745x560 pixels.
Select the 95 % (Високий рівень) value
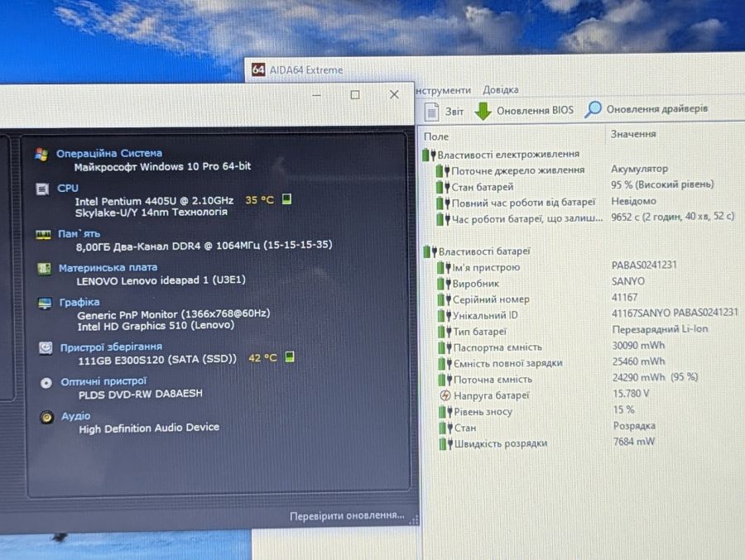click(662, 184)
